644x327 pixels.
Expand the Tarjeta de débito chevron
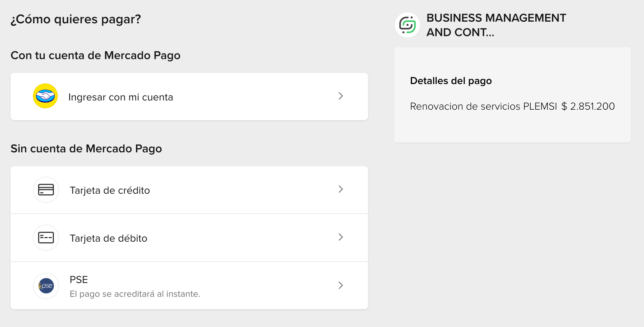pyautogui.click(x=341, y=237)
